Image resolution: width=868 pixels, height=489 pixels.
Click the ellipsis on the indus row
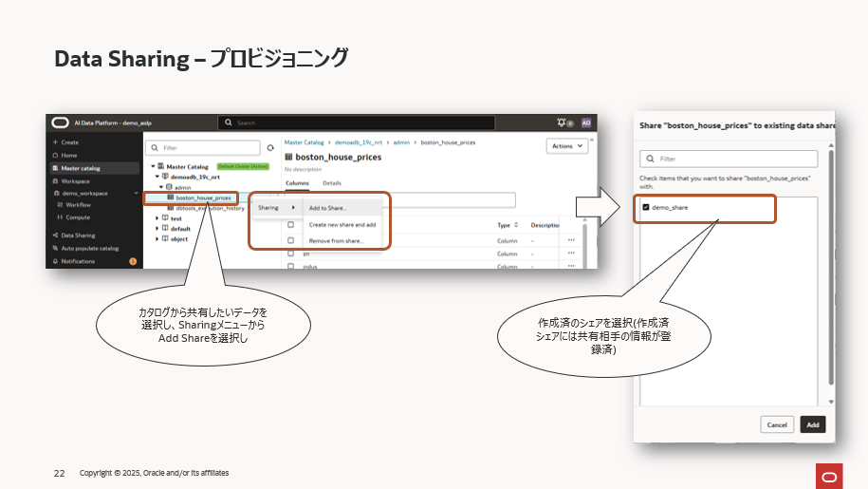(571, 266)
